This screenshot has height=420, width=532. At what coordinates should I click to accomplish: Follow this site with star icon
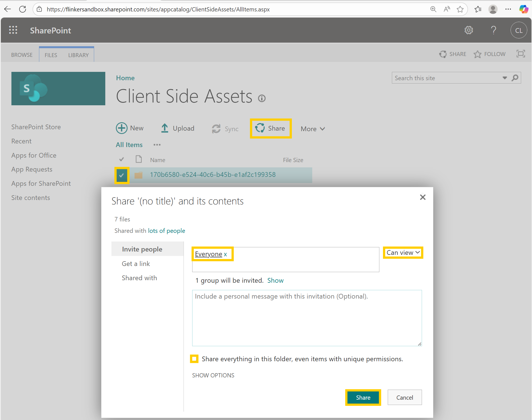coord(477,54)
